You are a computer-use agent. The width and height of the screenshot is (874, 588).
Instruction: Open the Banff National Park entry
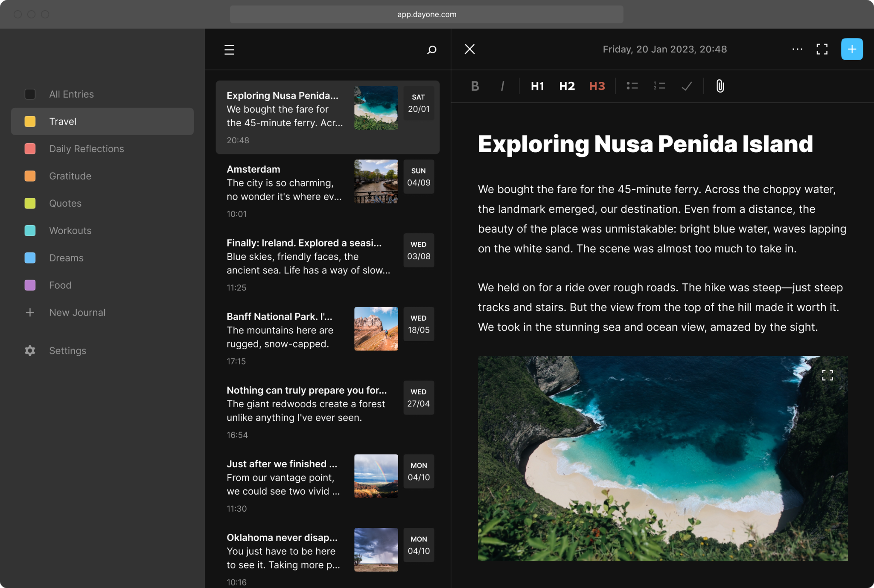(327, 339)
